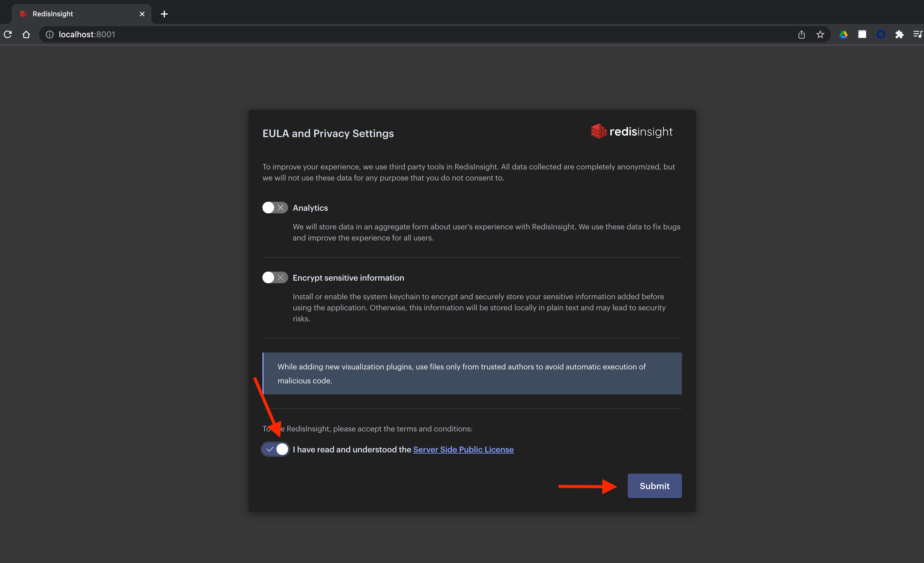Open the Server Side Public License link
Viewport: 924px width, 563px height.
point(463,449)
